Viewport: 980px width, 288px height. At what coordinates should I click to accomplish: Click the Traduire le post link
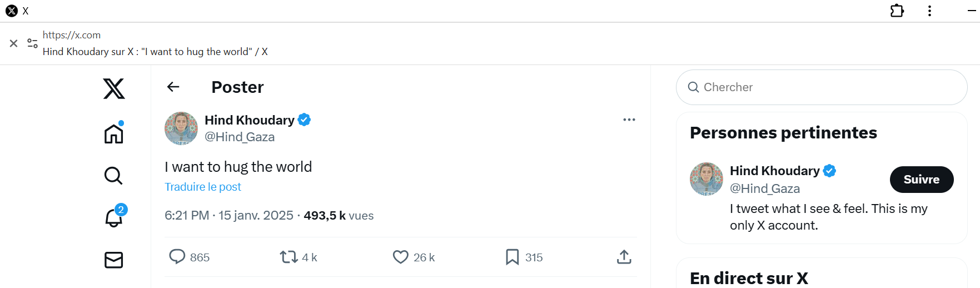pyautogui.click(x=203, y=187)
